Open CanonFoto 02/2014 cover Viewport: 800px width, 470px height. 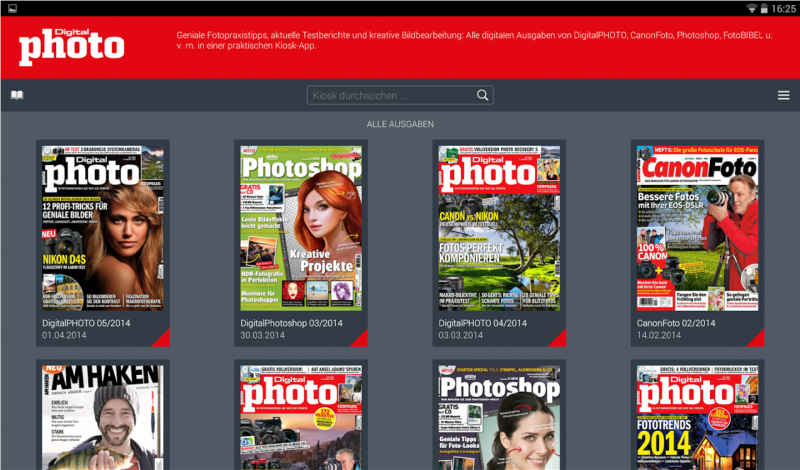697,226
